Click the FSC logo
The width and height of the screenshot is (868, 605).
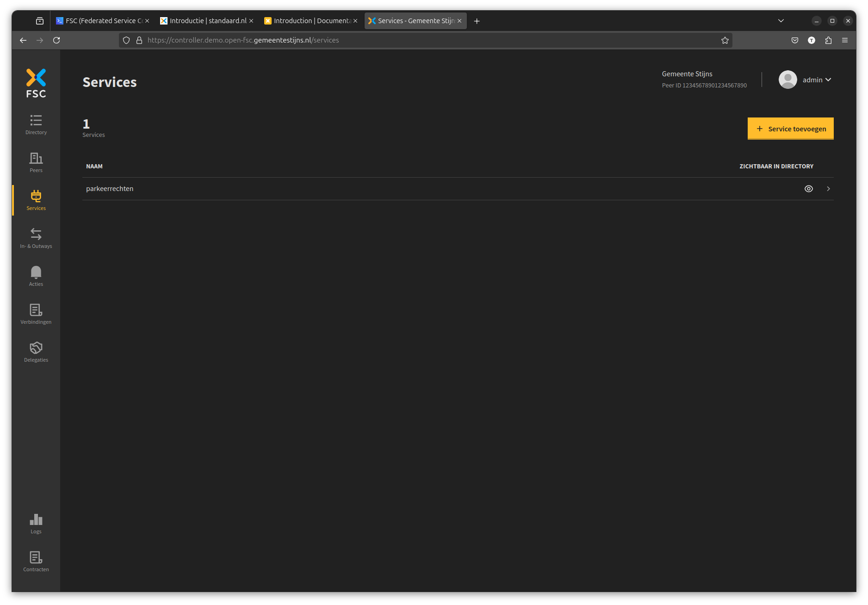click(x=36, y=83)
